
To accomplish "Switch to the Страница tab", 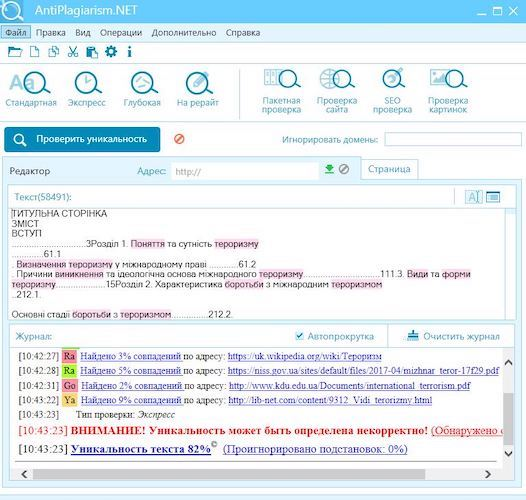I will click(389, 169).
